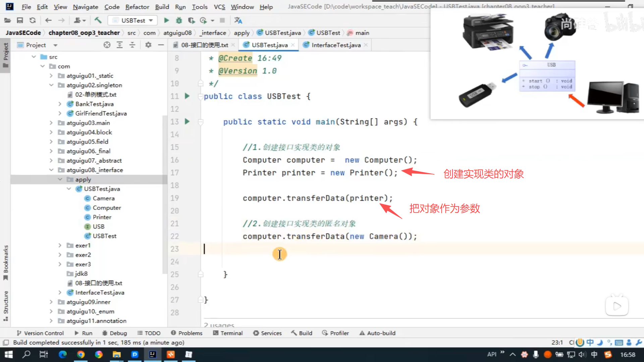Image resolution: width=644 pixels, height=362 pixels.
Task: Click the green Run button in toolbar
Action: click(166, 20)
